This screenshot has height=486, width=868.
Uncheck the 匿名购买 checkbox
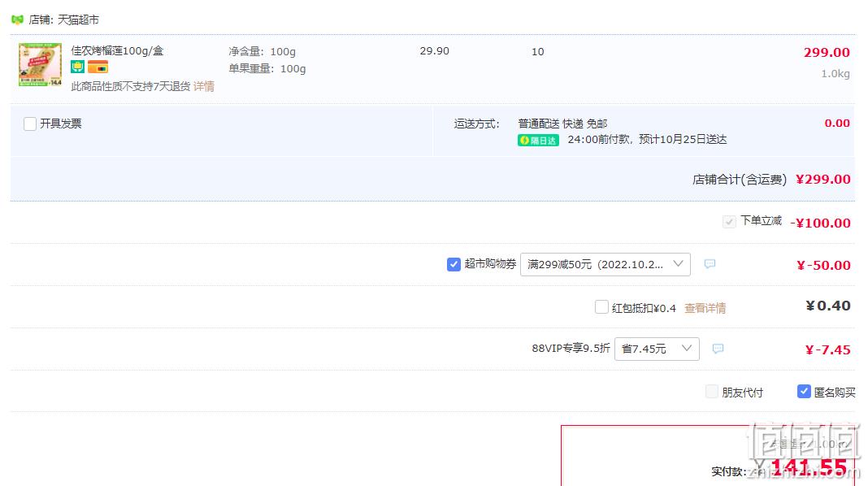pyautogui.click(x=804, y=392)
